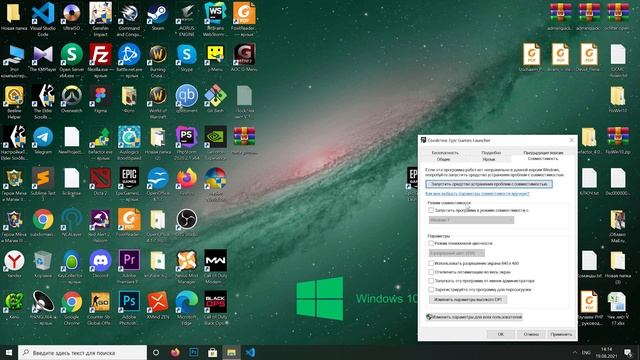Image resolution: width=640 pixels, height=360 pixels.
Task: Select the WebStorm desktop shortcut
Action: tap(216, 19)
